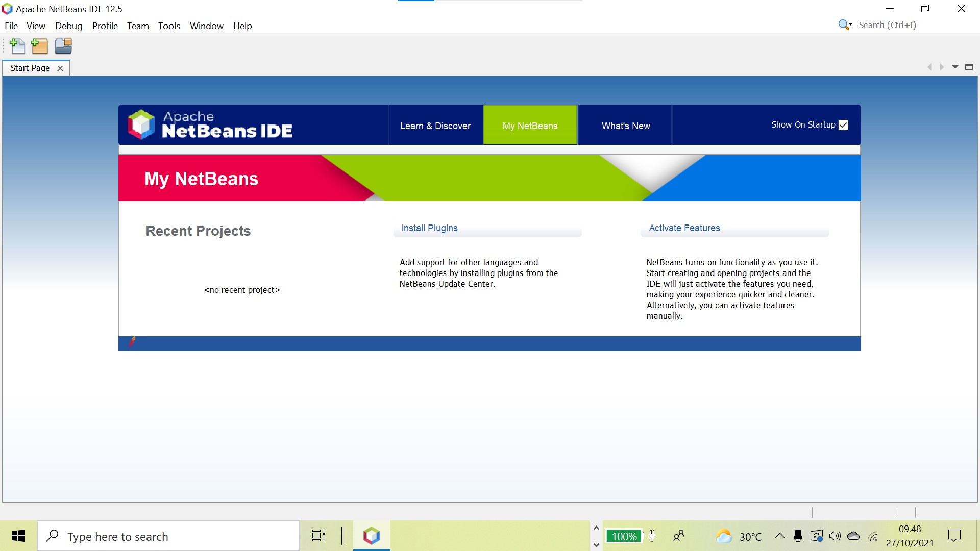Click the microphone icon in the system tray
The image size is (980, 551).
(x=798, y=536)
